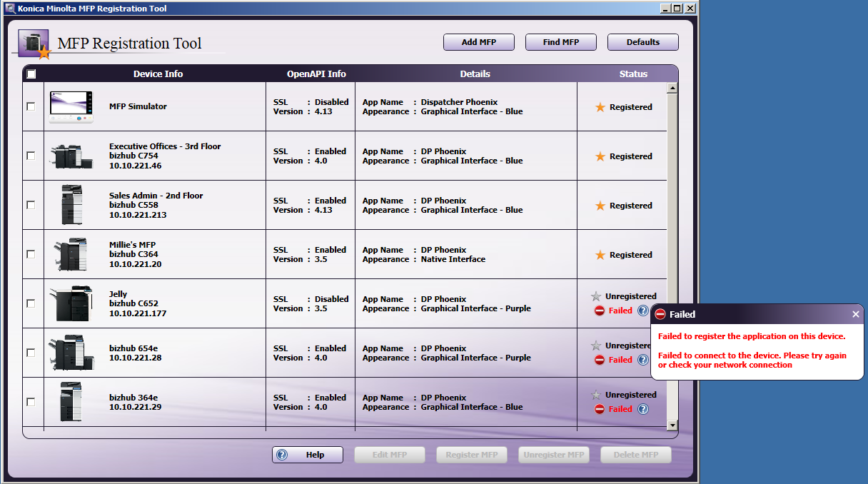Minimize the MFP Registration Tool window
The height and width of the screenshot is (484, 868).
click(x=666, y=9)
